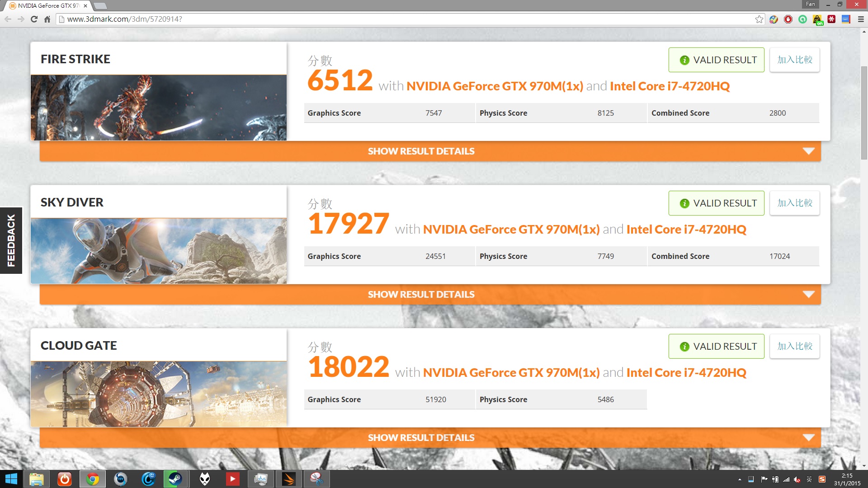Open Snipping Tool from the taskbar

coord(317,479)
